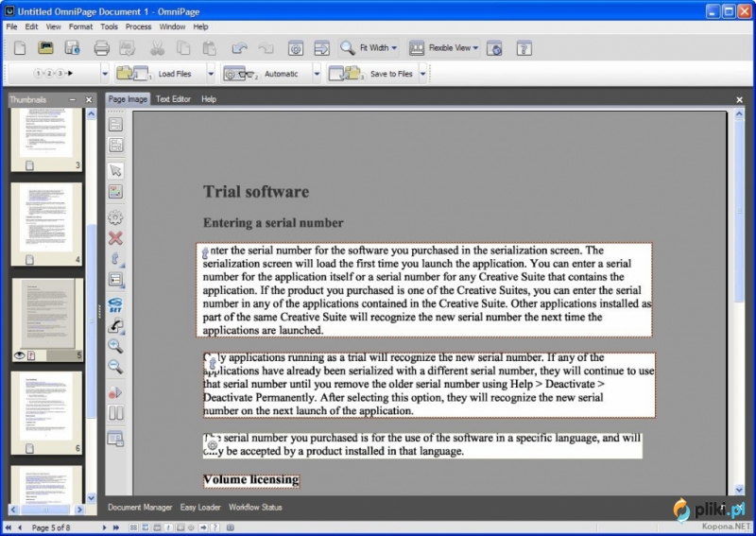
Task: Click the Zoom In magnifier tool
Action: (x=115, y=346)
